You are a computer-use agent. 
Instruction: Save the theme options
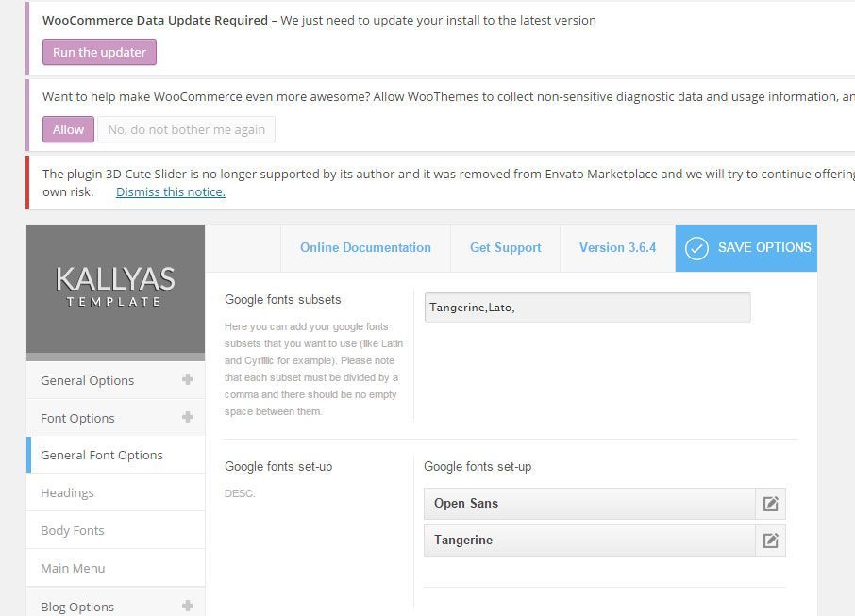pyautogui.click(x=746, y=248)
